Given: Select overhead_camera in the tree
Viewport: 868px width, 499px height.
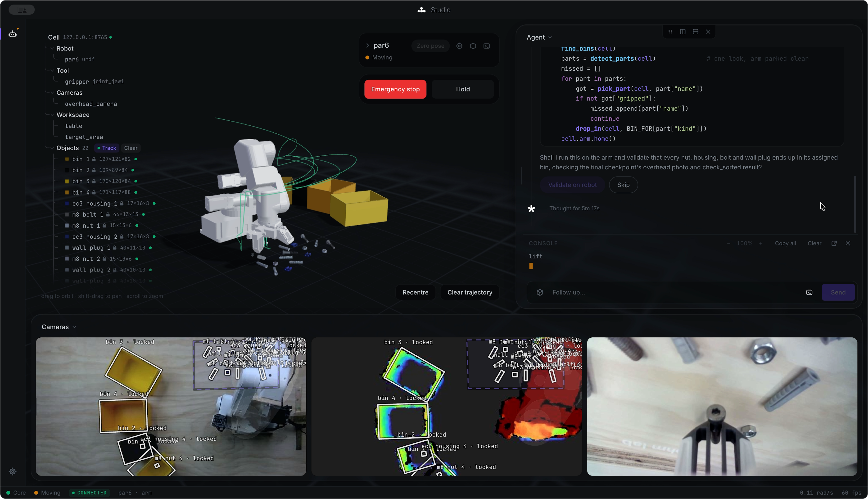Looking at the screenshot, I should coord(91,104).
